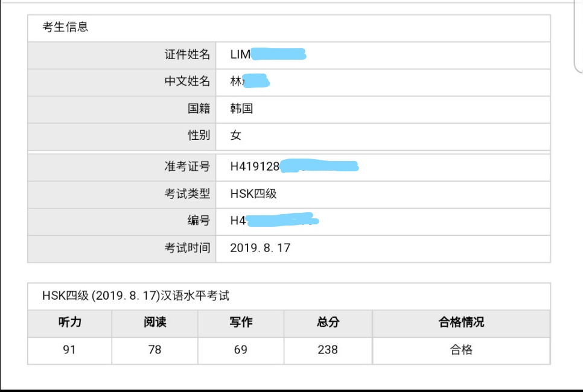The width and height of the screenshot is (583, 392).
Task: Select the 准考证号 label cell
Action: point(187,166)
